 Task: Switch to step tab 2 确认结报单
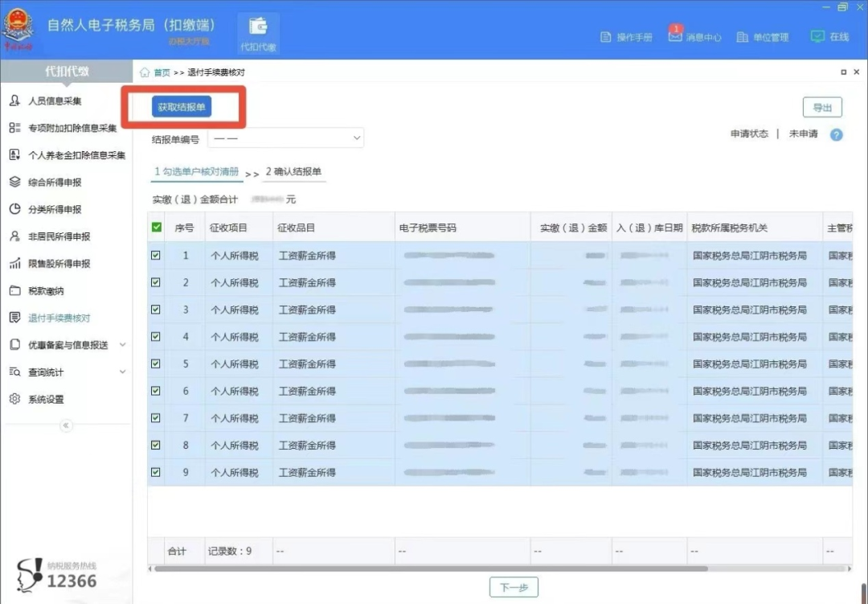click(293, 172)
